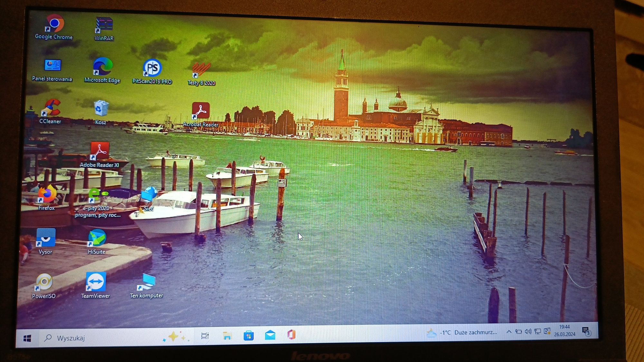Select the Microsoft Edge desktop shortcut
Image resolution: width=644 pixels, height=362 pixels.
coord(102,70)
